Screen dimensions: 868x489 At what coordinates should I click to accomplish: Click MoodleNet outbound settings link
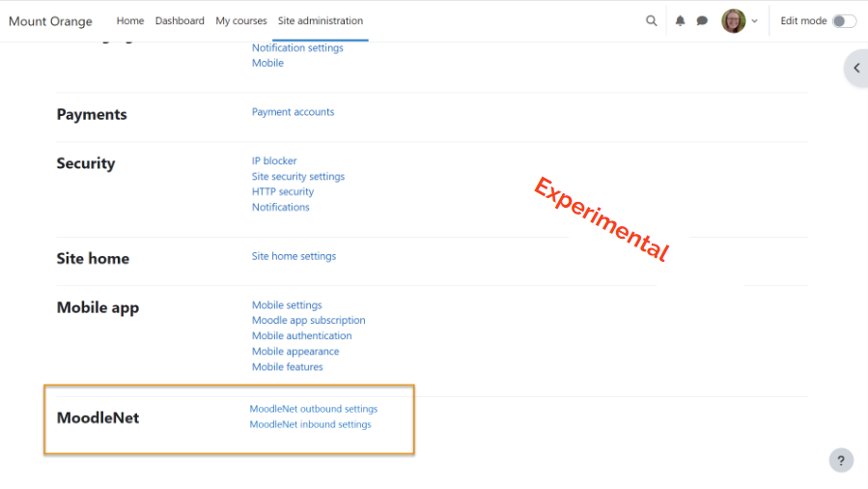[314, 409]
